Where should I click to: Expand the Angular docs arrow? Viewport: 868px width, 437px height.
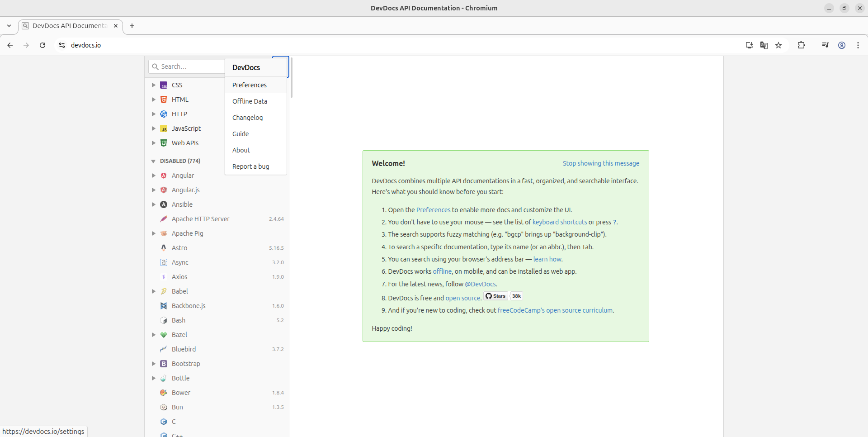pos(154,176)
